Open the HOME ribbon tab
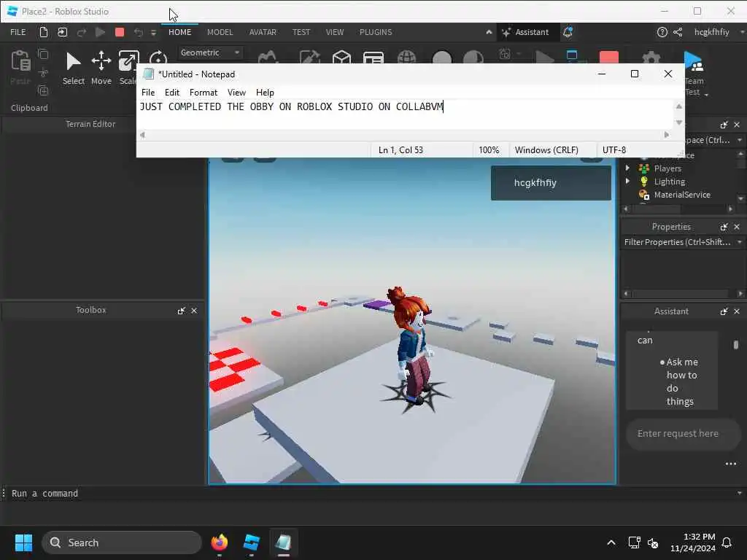 pyautogui.click(x=179, y=32)
